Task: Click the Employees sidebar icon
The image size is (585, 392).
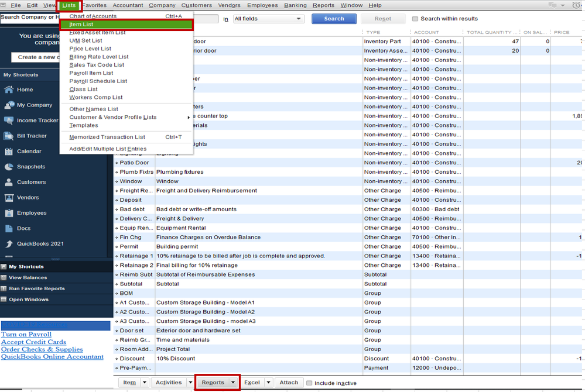Action: click(9, 213)
